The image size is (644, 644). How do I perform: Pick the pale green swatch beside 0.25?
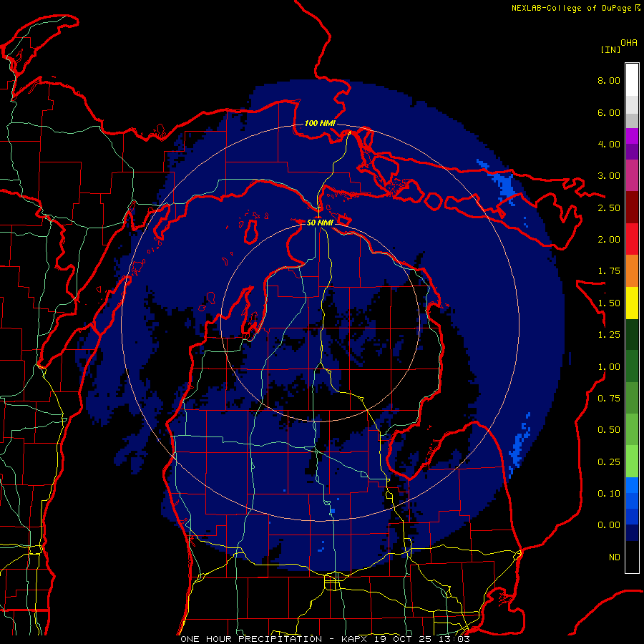click(x=632, y=462)
